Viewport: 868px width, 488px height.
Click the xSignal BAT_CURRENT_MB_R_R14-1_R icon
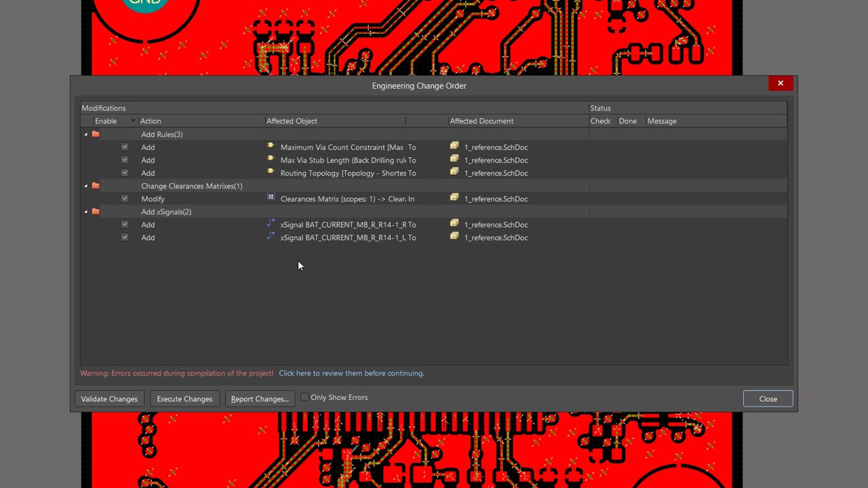tap(271, 224)
